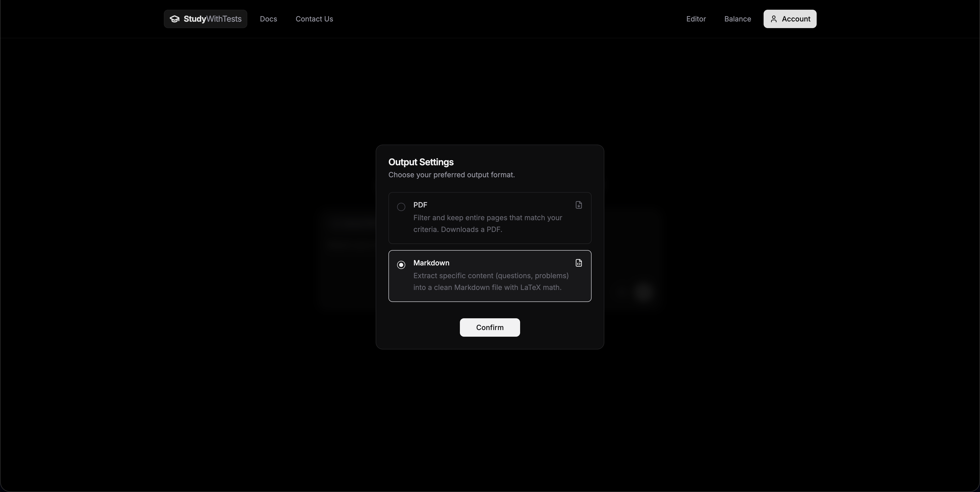The image size is (980, 492).
Task: Click the file-download icon on the PDF card
Action: tap(578, 205)
